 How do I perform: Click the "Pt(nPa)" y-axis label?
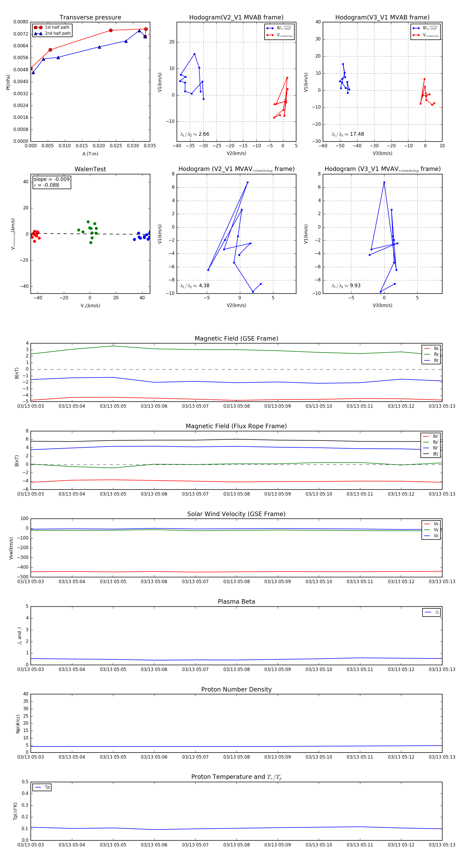pos(8,82)
